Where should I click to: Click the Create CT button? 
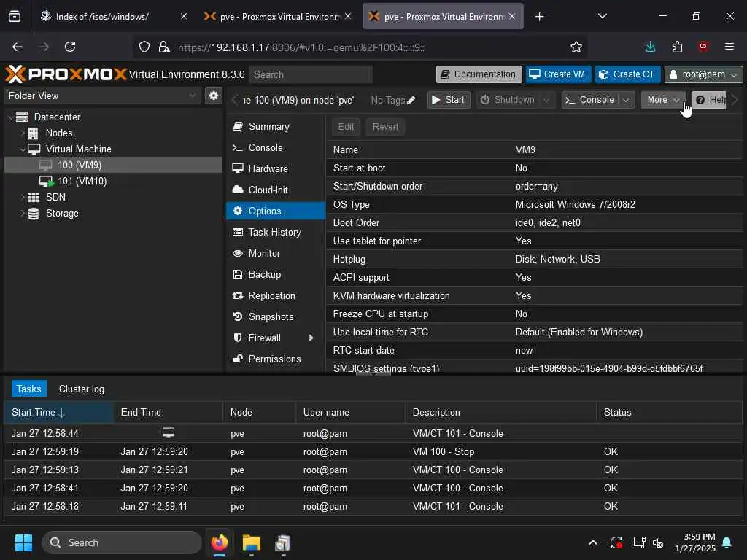(x=627, y=74)
